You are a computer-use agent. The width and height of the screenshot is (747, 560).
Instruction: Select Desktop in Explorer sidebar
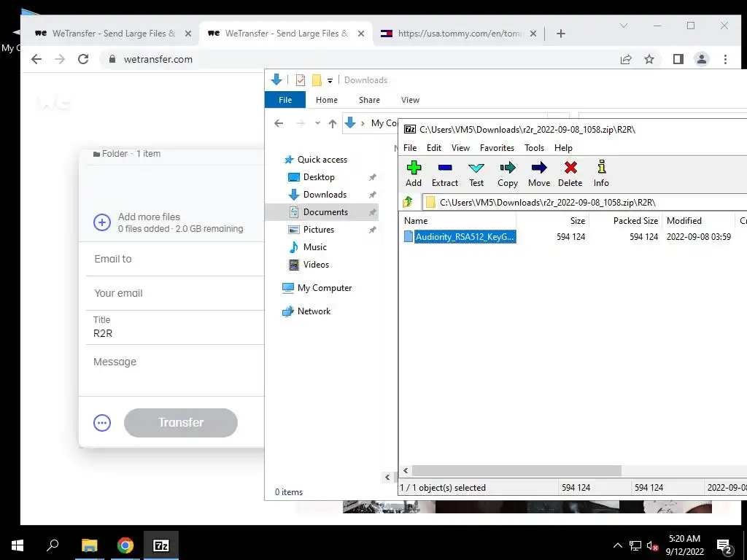point(319,177)
